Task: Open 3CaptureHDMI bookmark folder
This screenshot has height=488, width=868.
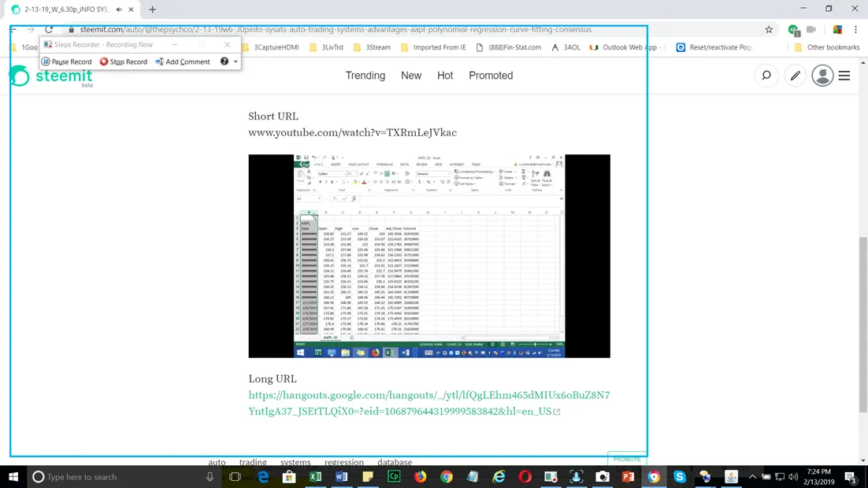Action: point(271,47)
